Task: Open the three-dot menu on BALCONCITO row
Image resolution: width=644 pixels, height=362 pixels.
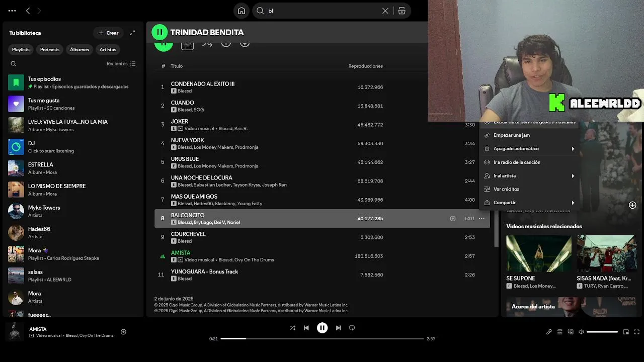Action: point(481,219)
